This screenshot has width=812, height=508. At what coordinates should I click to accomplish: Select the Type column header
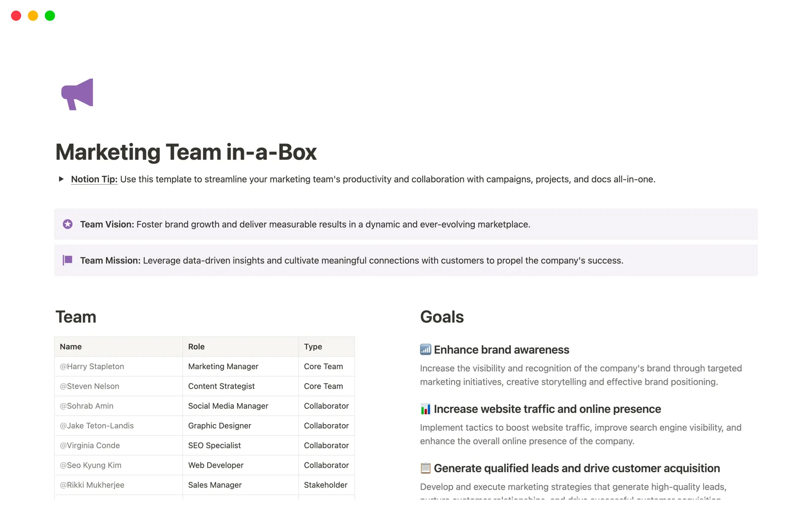313,347
